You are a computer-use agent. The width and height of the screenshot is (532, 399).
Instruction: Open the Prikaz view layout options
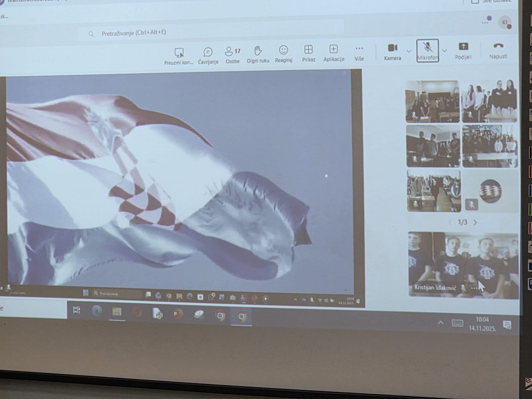(x=309, y=49)
